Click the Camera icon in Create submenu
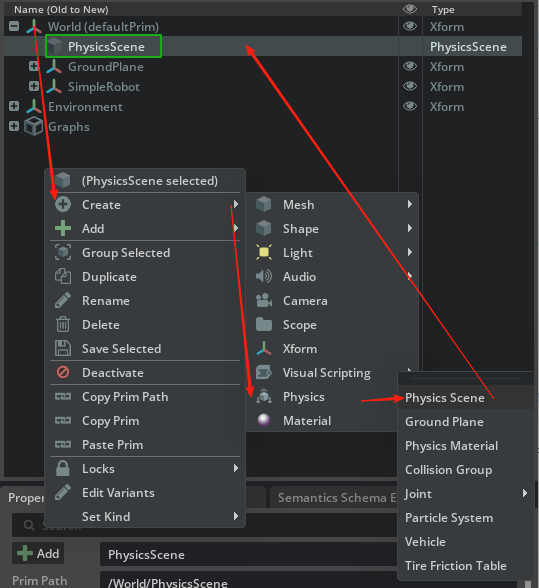Screen dimensions: 539x588 (x=264, y=300)
